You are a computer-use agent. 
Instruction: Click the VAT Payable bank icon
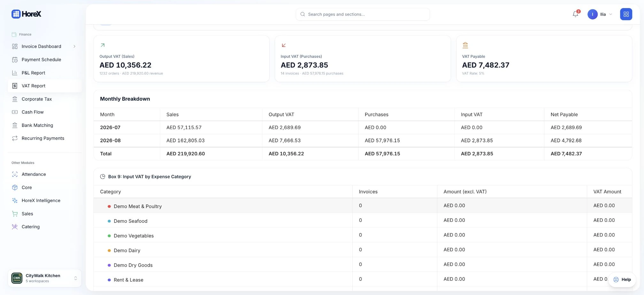[x=465, y=45]
